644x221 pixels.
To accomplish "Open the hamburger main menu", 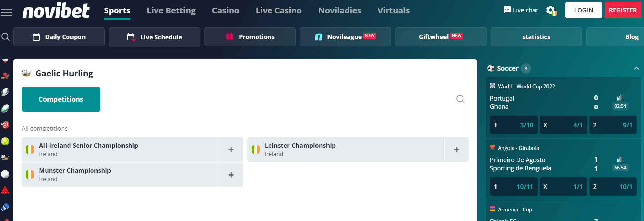I will click(6, 13).
